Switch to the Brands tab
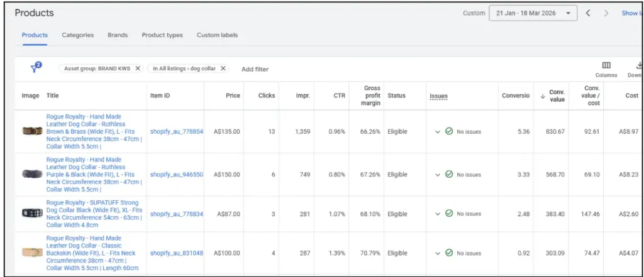The image size is (644, 277). (x=118, y=35)
